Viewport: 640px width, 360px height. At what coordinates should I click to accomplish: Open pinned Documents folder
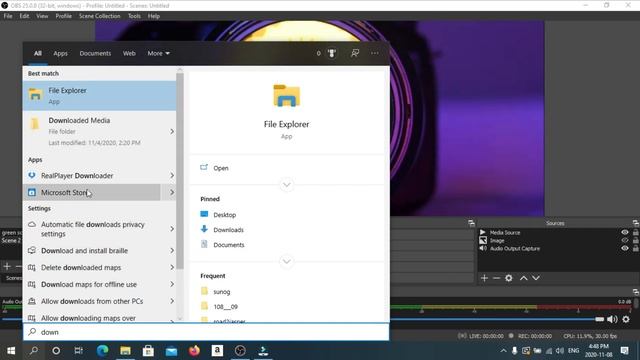coord(229,245)
